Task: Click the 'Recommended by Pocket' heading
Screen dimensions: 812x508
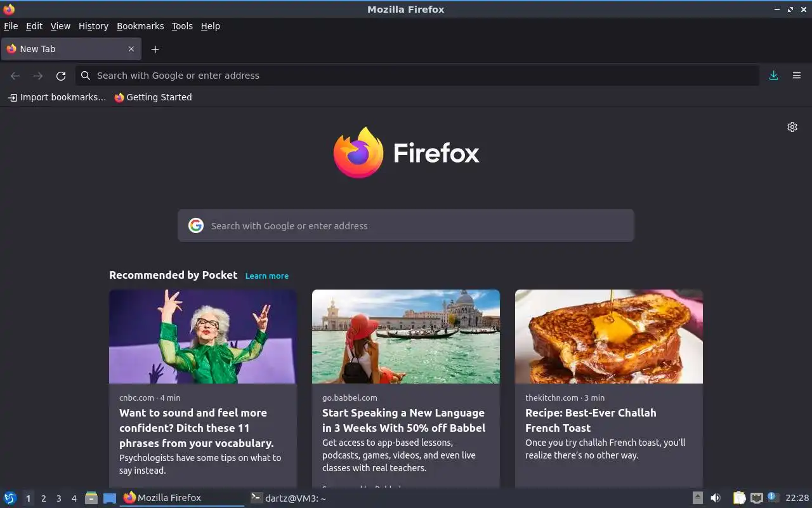Action: pos(173,275)
